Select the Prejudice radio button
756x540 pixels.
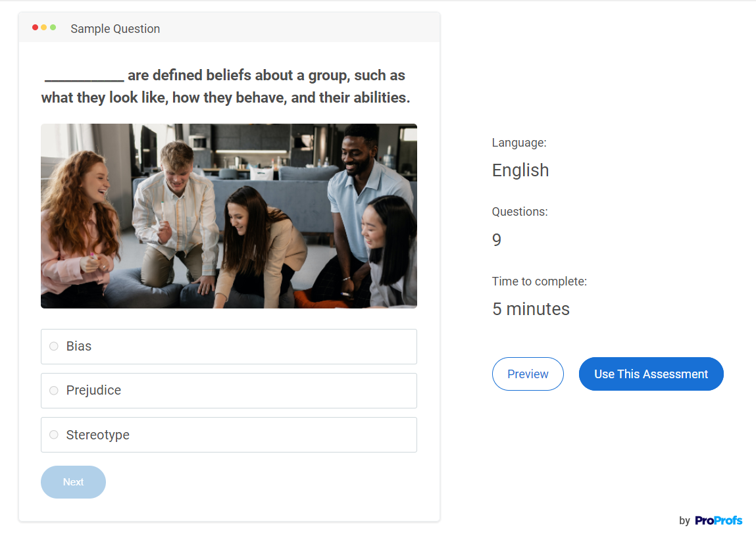tap(54, 391)
